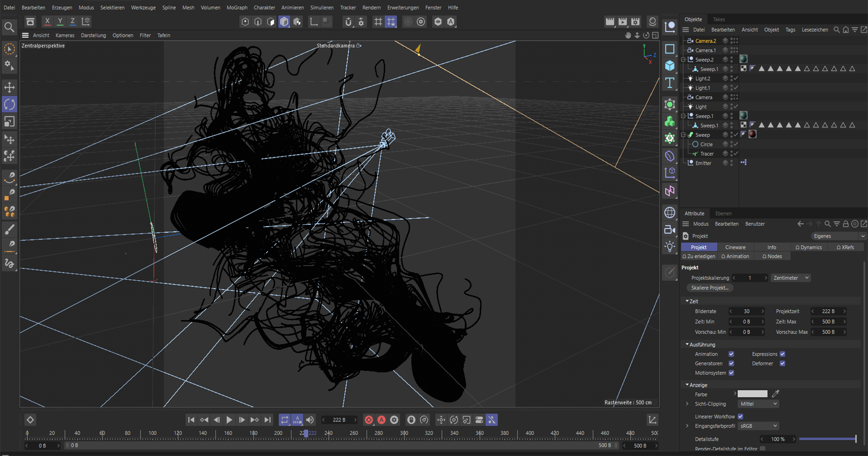
Task: Click the coordinate system icon beside Z
Action: pyautogui.click(x=85, y=21)
